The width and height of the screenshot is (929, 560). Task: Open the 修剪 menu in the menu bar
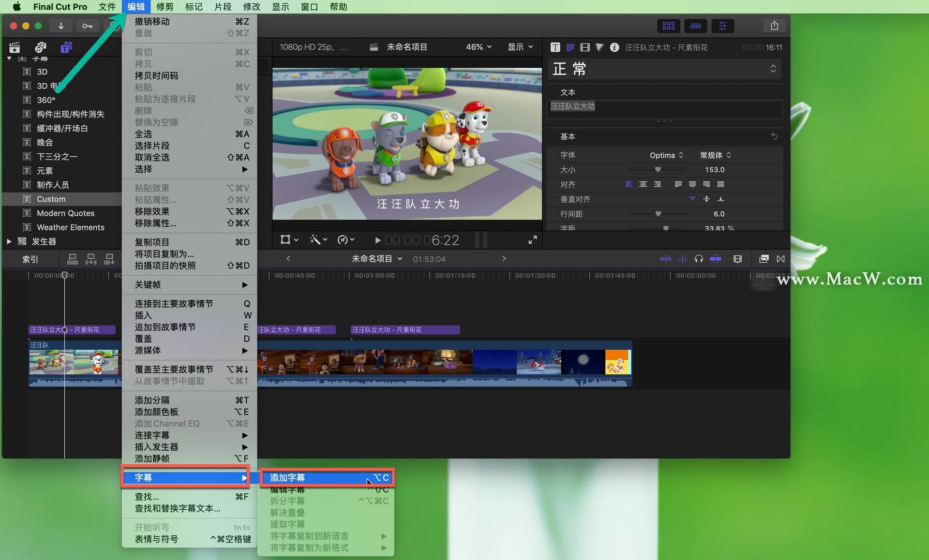[165, 7]
